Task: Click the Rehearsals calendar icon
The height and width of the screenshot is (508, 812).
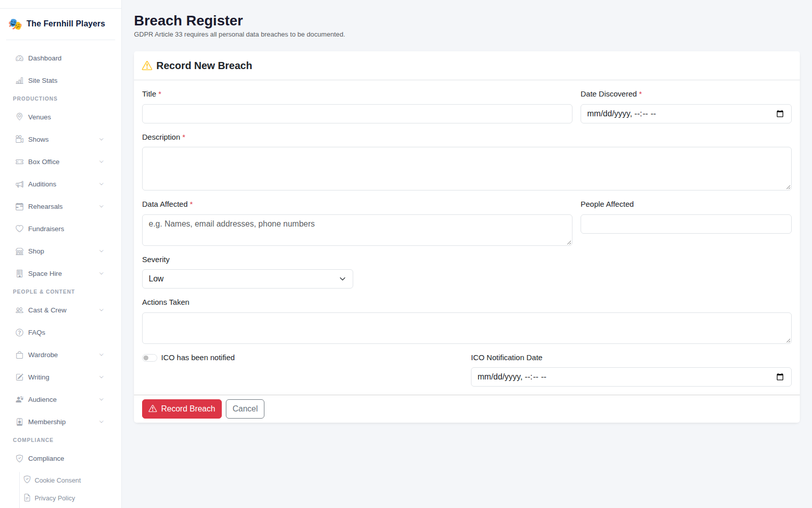Action: (x=19, y=207)
